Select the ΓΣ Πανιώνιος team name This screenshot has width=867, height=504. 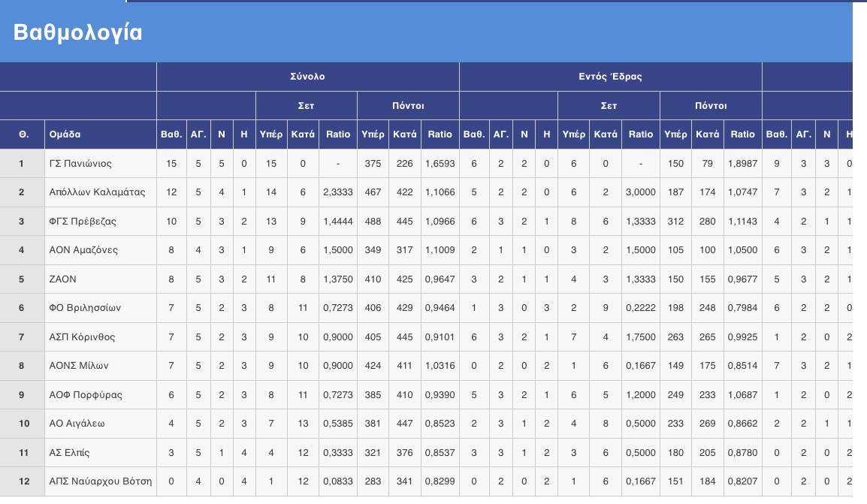click(80, 164)
